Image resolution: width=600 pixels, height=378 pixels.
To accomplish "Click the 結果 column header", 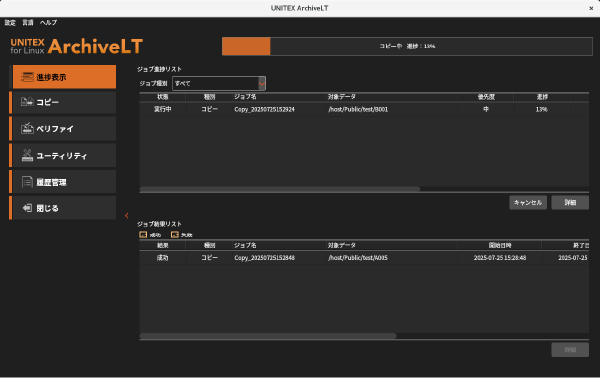I will 163,246.
